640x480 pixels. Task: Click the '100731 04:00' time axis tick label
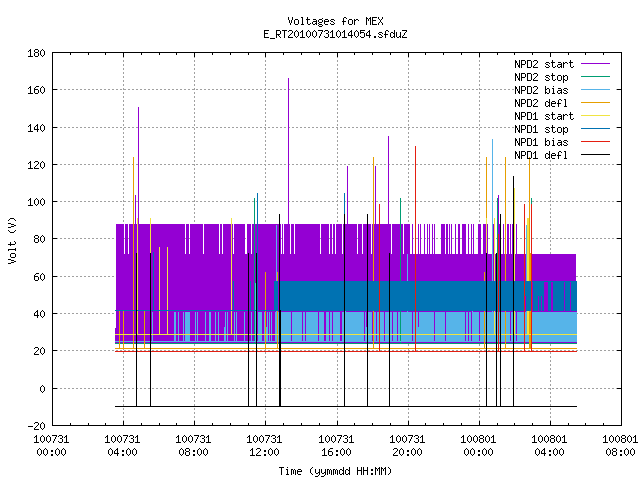pos(122,446)
